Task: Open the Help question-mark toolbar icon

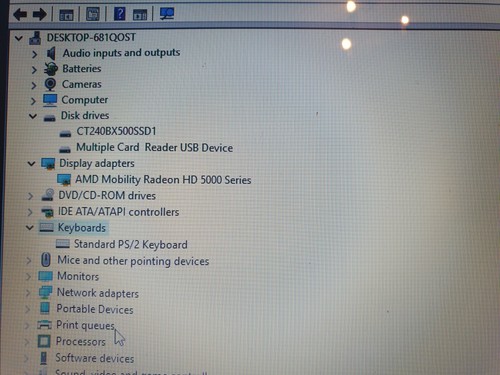Action: tap(119, 14)
